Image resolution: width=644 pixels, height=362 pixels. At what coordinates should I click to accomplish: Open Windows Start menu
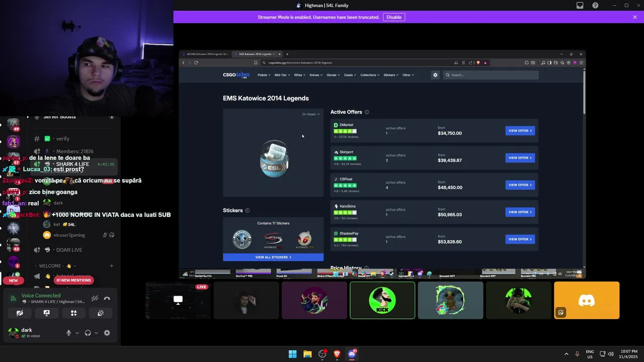tap(292, 354)
